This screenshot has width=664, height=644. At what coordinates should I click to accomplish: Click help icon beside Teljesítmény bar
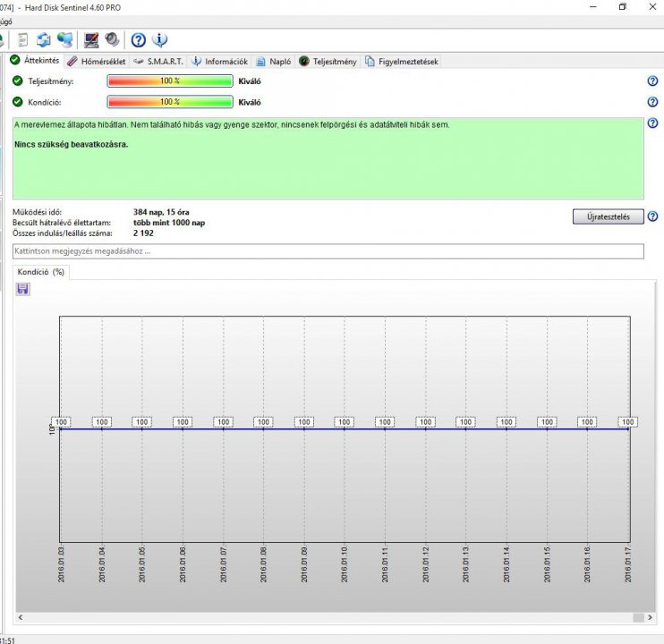[x=652, y=80]
